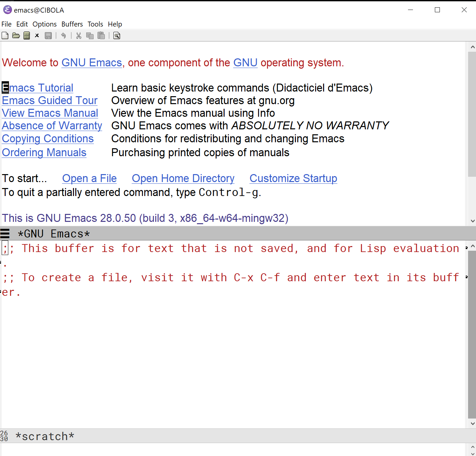
Task: Click the 'This buffer is for text' comment line
Action: 231,248
